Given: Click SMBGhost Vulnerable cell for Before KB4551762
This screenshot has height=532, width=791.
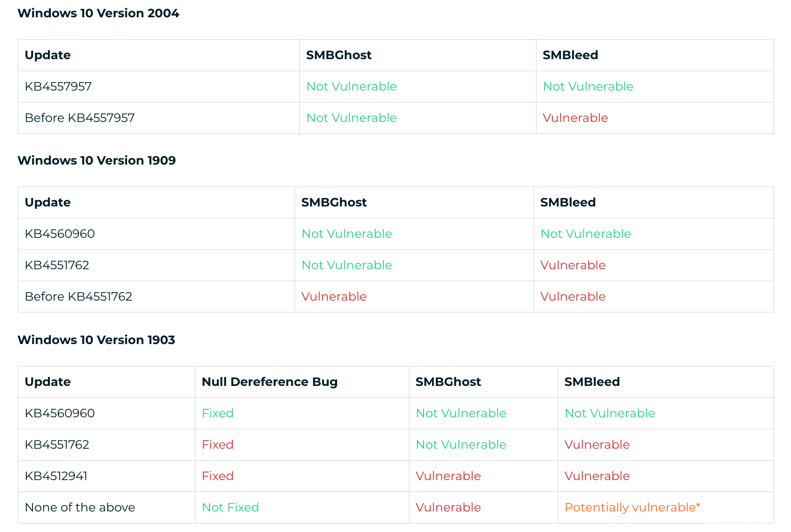Looking at the screenshot, I should [x=334, y=297].
